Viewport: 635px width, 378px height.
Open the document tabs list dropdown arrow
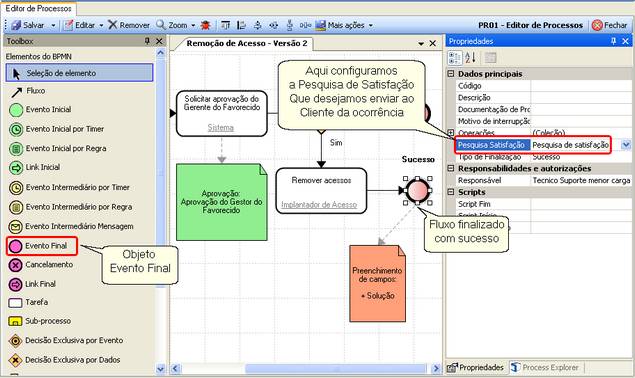click(x=421, y=43)
